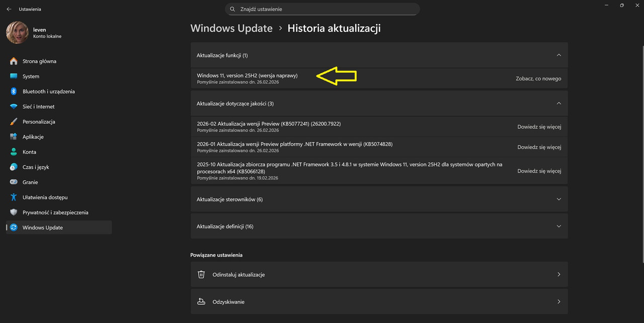Click the Zobacz, co nowego link

538,78
